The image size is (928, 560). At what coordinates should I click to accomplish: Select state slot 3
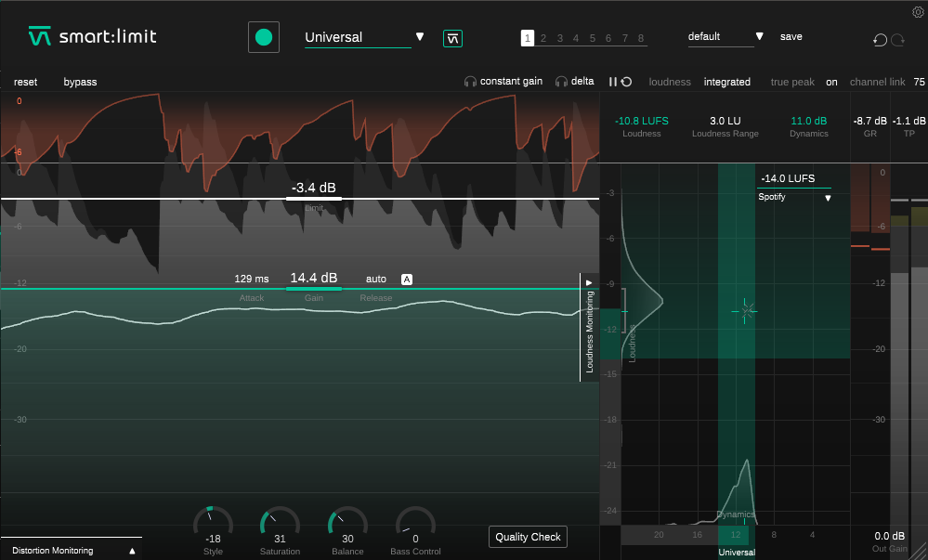(559, 38)
